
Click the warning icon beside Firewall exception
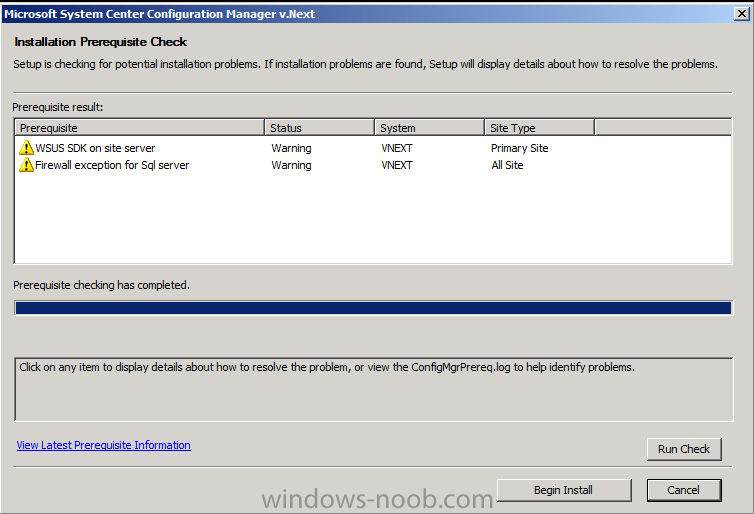(26, 165)
